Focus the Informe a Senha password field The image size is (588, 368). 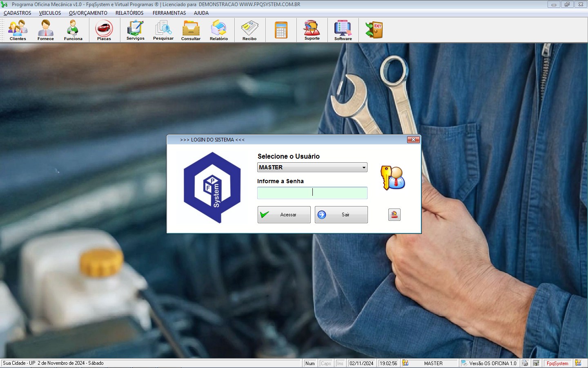point(312,193)
